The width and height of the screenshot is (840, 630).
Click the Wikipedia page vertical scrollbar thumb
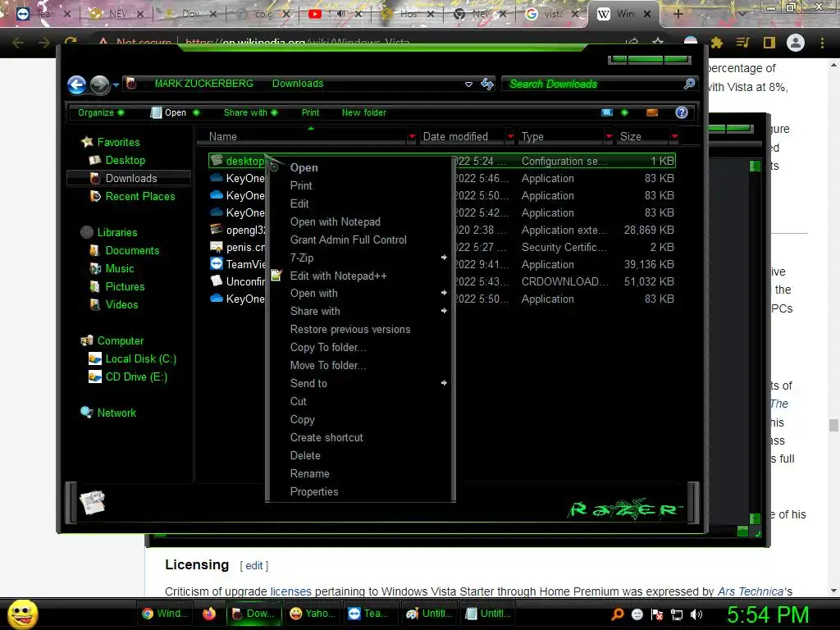coord(833,426)
